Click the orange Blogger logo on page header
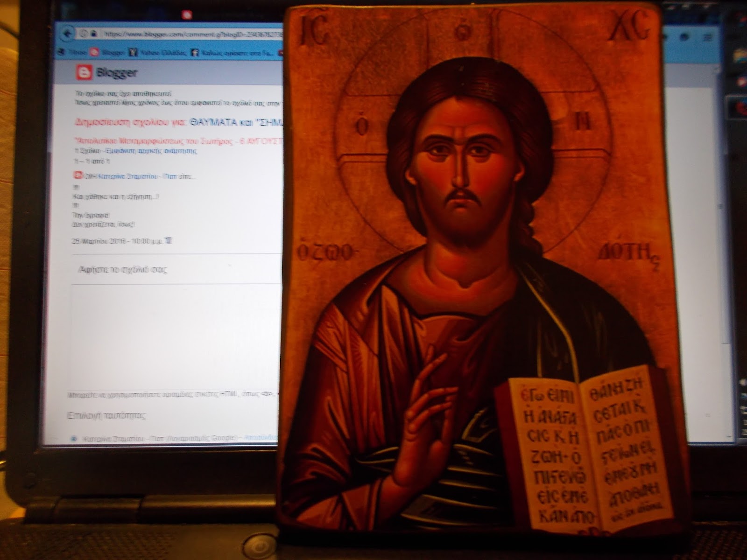Image resolution: width=747 pixels, height=560 pixels. pos(84,72)
